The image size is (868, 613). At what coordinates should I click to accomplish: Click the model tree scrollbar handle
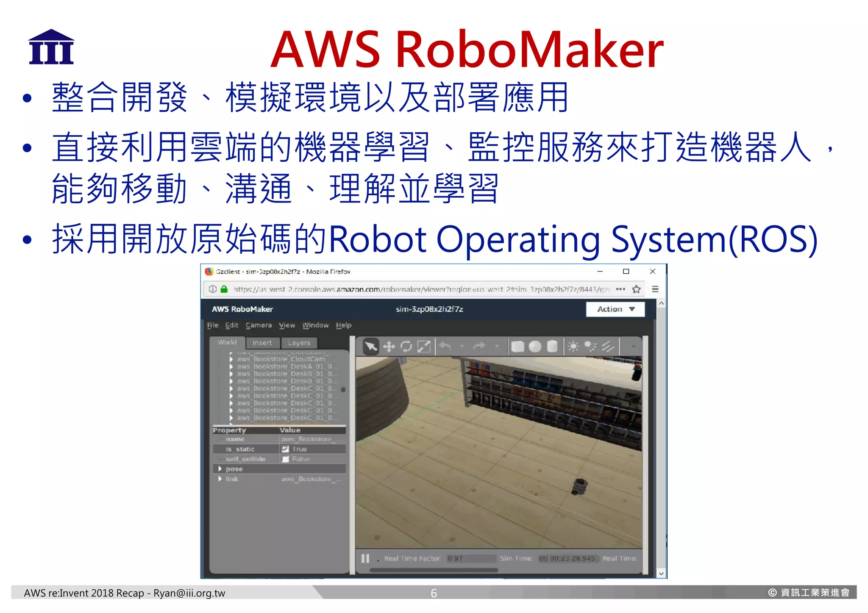[343, 389]
